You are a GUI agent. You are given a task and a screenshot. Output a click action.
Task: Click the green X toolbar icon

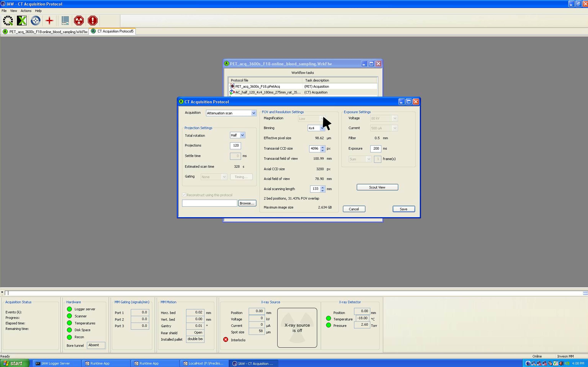coord(22,21)
